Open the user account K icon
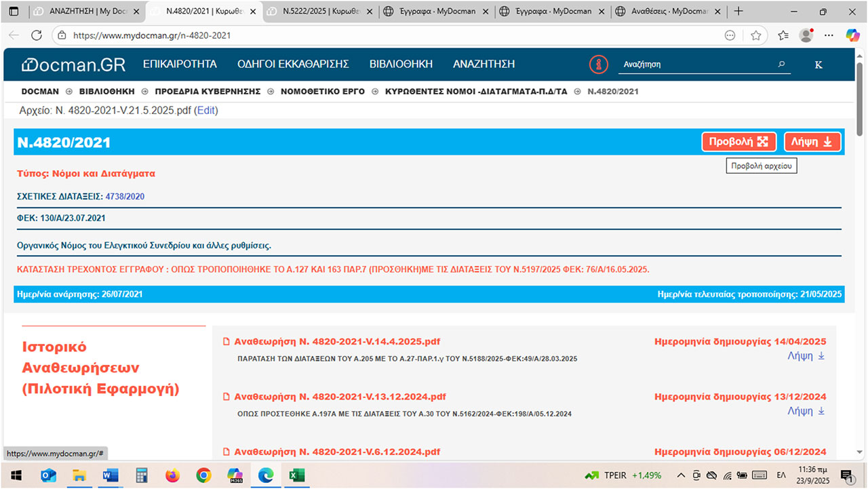This screenshot has width=868, height=489. [x=818, y=64]
